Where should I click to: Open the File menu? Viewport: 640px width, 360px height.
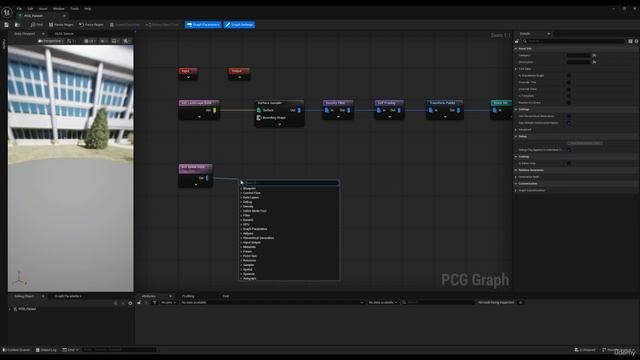[19, 9]
